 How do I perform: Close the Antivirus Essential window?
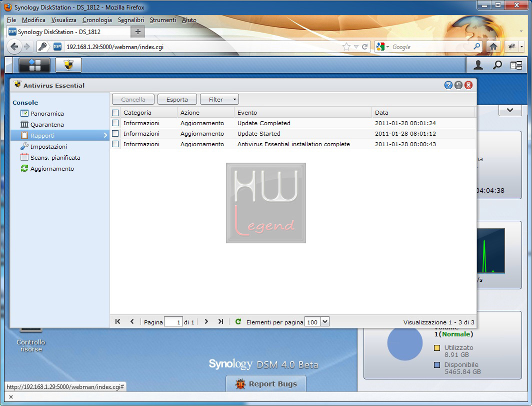[468, 85]
